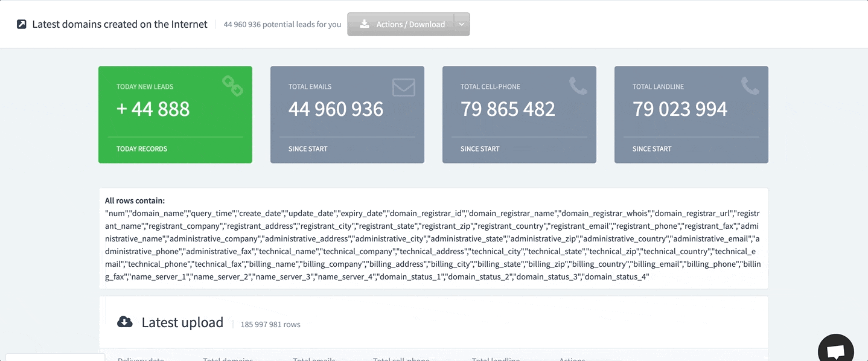Click the white input box at bottom left
This screenshot has width=868, height=361.
(x=54, y=358)
